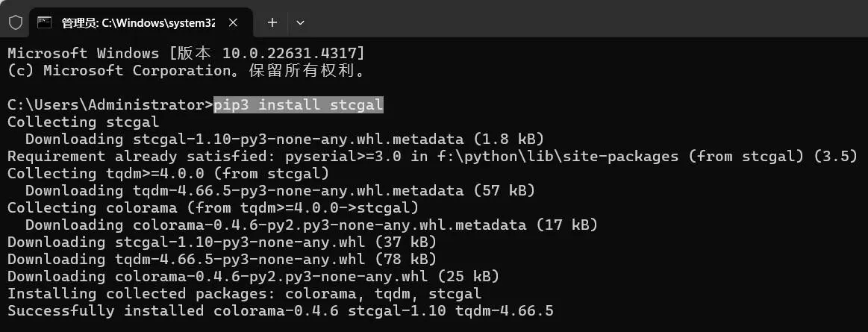Click the highlighted pip3 install stcgal command
This screenshot has height=332, width=868.
coord(299,105)
